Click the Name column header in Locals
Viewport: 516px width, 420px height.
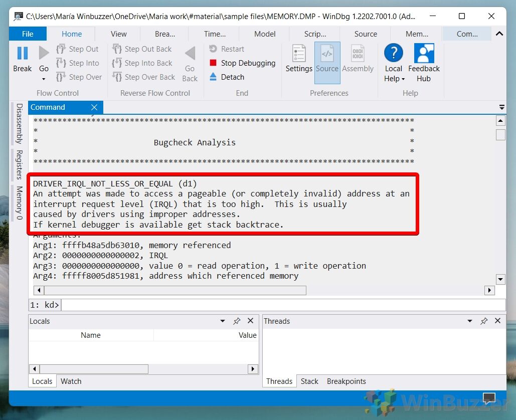coord(91,335)
